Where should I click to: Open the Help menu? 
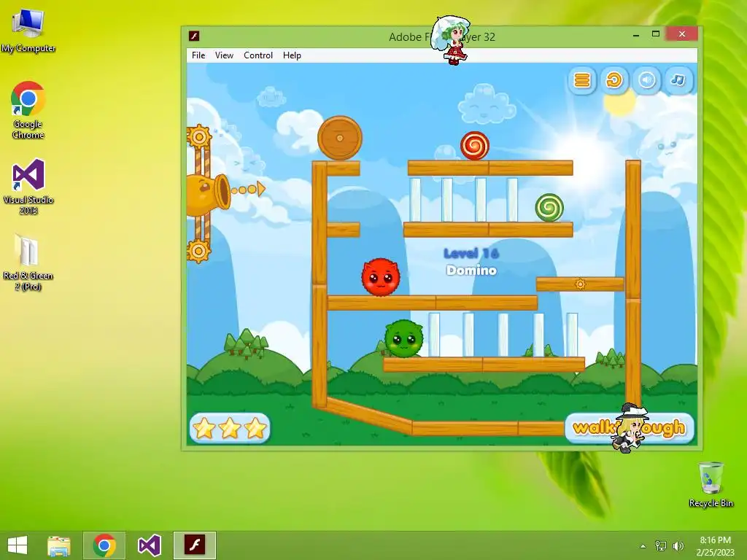tap(292, 55)
